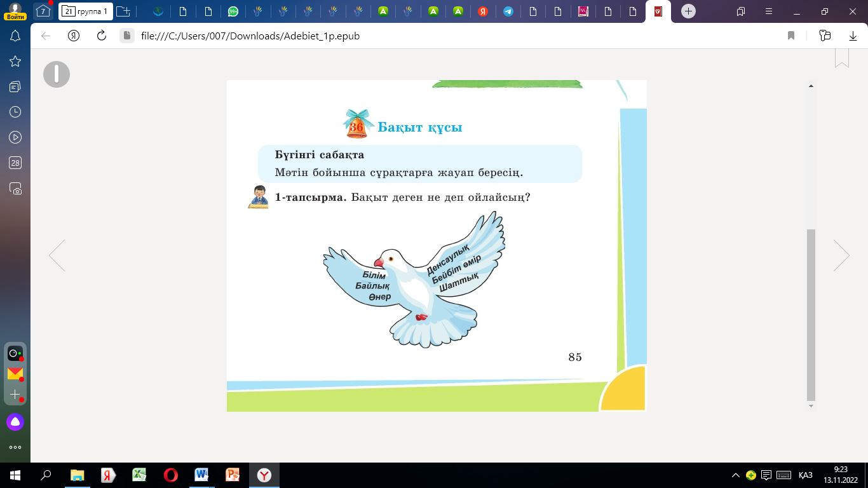Launch the Alice voice assistant
868x488 pixels.
15,421
